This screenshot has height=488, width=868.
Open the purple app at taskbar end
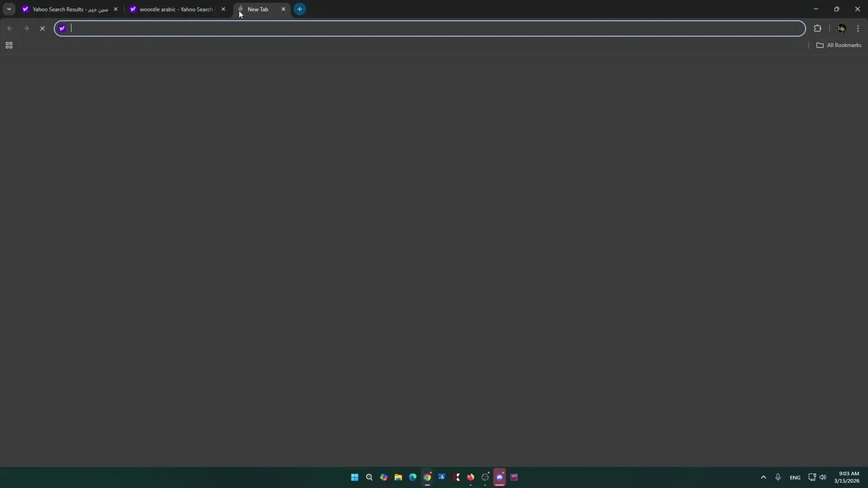tap(514, 477)
